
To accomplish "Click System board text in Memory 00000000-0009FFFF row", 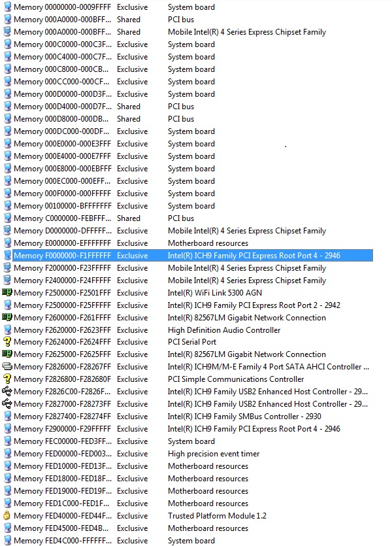I will pyautogui.click(x=191, y=7).
